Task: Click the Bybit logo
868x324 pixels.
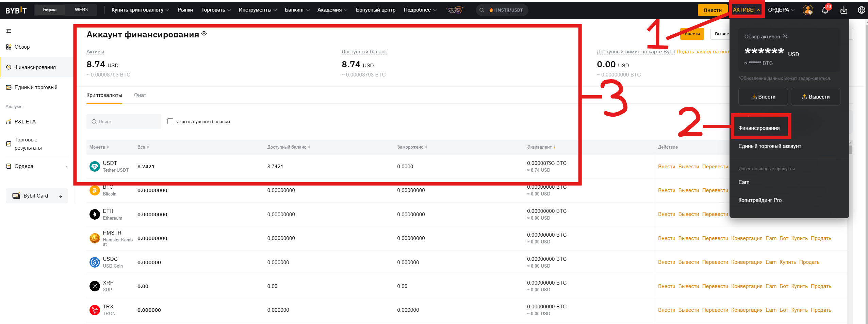Action: tap(16, 10)
